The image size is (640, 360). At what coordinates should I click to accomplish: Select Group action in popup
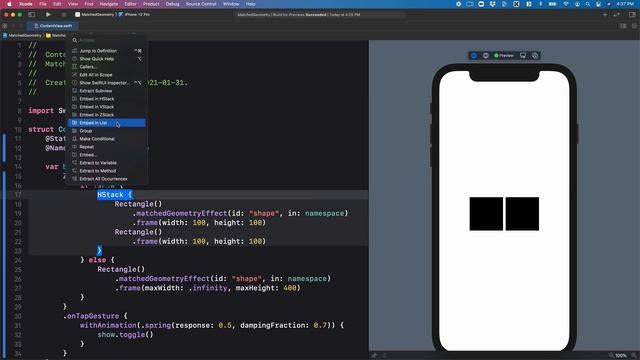coord(107,131)
